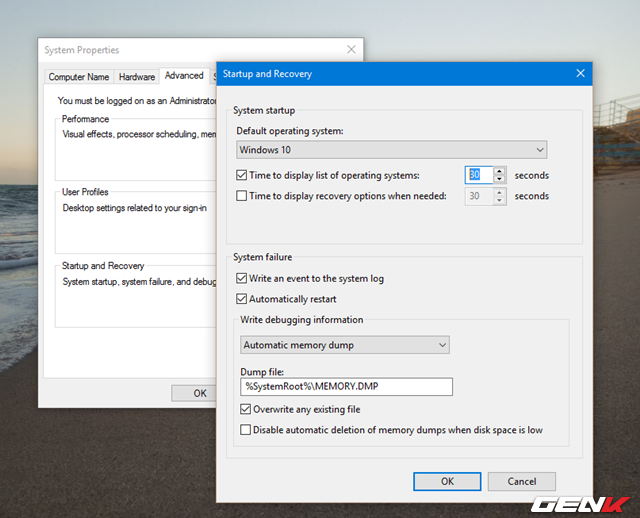Disable the Automatically restart checkbox
Image resolution: width=640 pixels, height=518 pixels.
pos(242,299)
